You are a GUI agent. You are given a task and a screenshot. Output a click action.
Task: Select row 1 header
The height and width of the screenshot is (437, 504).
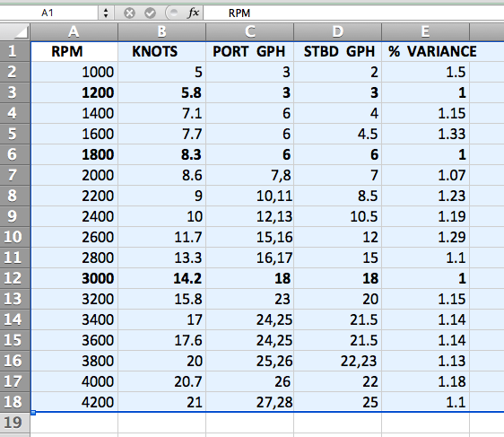tap(14, 51)
